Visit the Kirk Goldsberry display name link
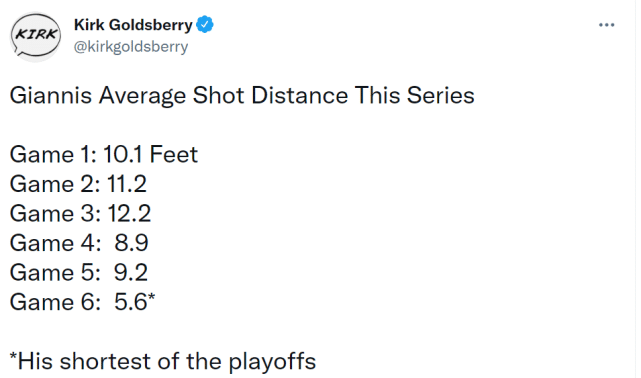The width and height of the screenshot is (641, 378). point(133,25)
